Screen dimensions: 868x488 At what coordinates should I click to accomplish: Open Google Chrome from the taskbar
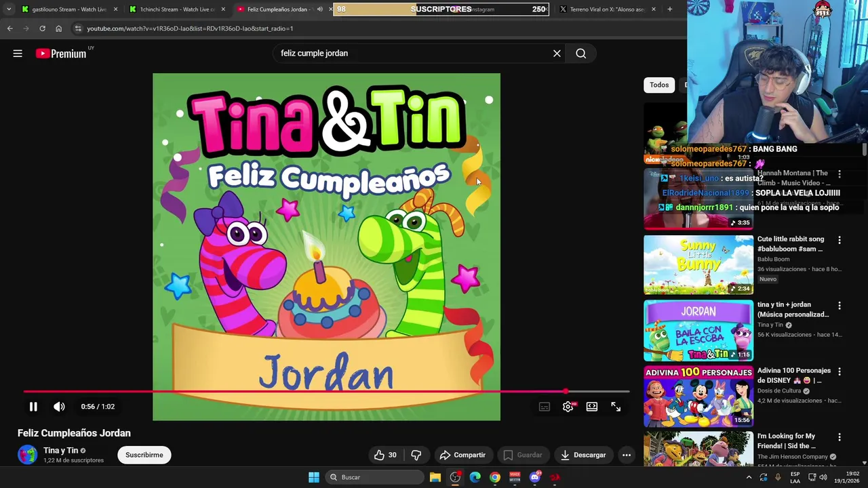click(495, 477)
